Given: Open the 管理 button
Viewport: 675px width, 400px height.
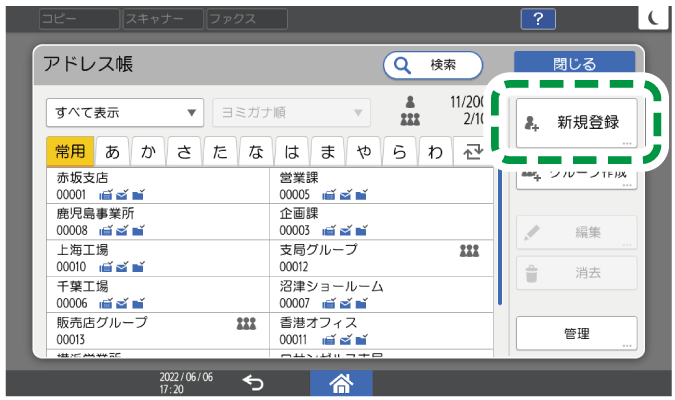Looking at the screenshot, I should [576, 333].
